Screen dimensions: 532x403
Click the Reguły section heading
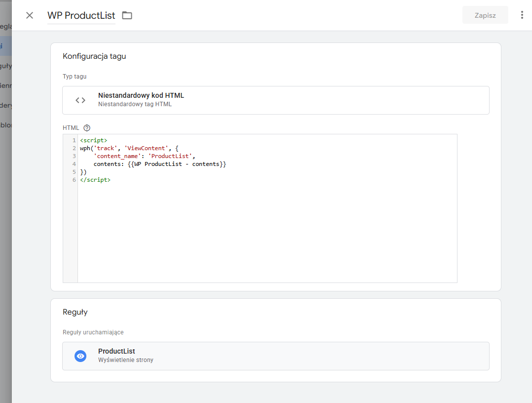pos(75,312)
